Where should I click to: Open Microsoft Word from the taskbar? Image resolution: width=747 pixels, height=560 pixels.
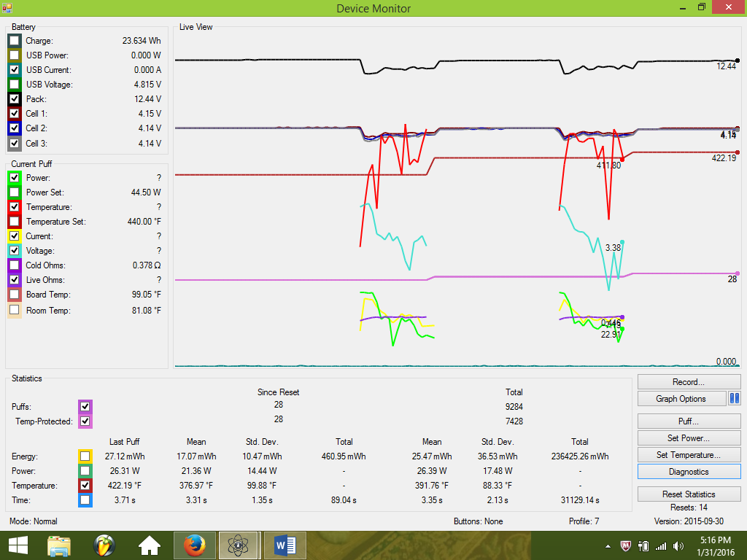284,545
